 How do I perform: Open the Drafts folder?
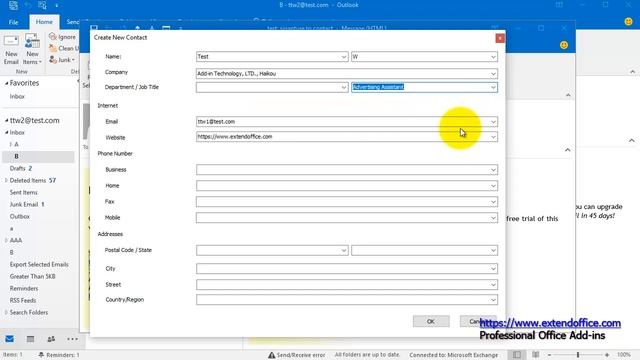click(18, 169)
